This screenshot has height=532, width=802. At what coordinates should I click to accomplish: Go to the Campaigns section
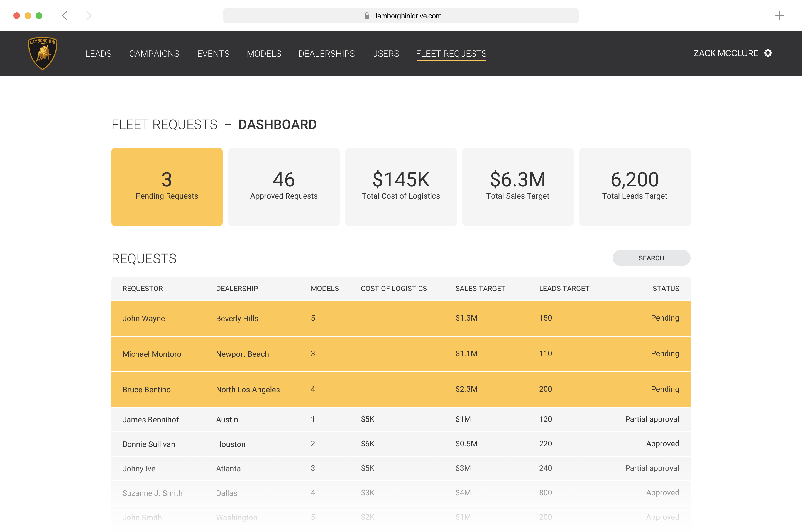[x=154, y=54]
